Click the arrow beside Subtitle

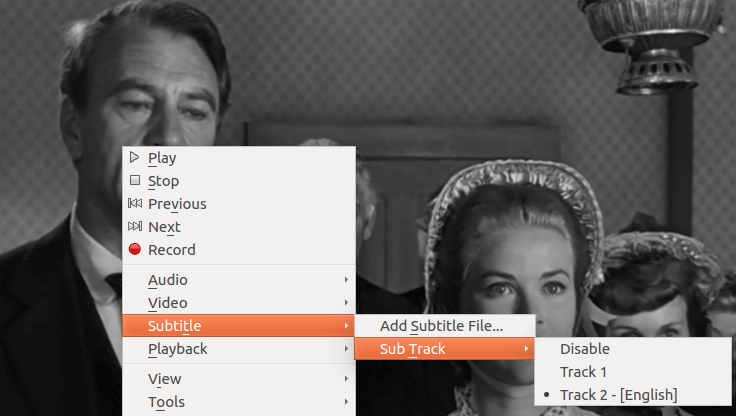tap(346, 326)
